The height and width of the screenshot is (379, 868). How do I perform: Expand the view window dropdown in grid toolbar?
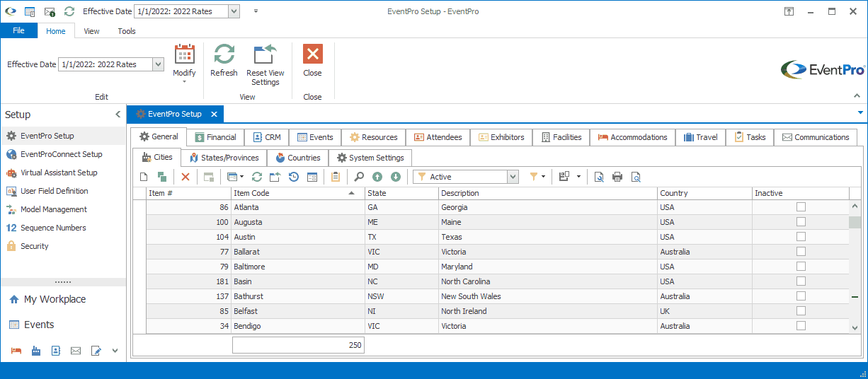pyautogui.click(x=241, y=177)
